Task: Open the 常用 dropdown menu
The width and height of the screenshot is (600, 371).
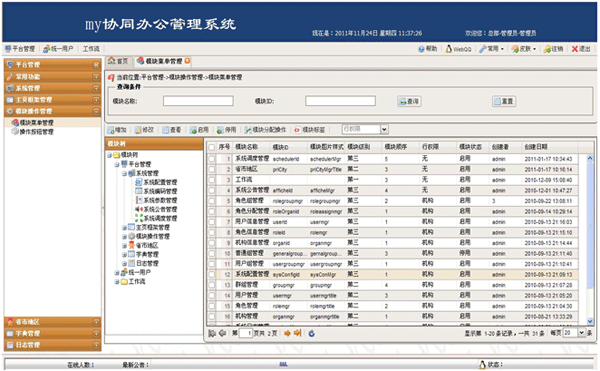Action: pyautogui.click(x=492, y=49)
